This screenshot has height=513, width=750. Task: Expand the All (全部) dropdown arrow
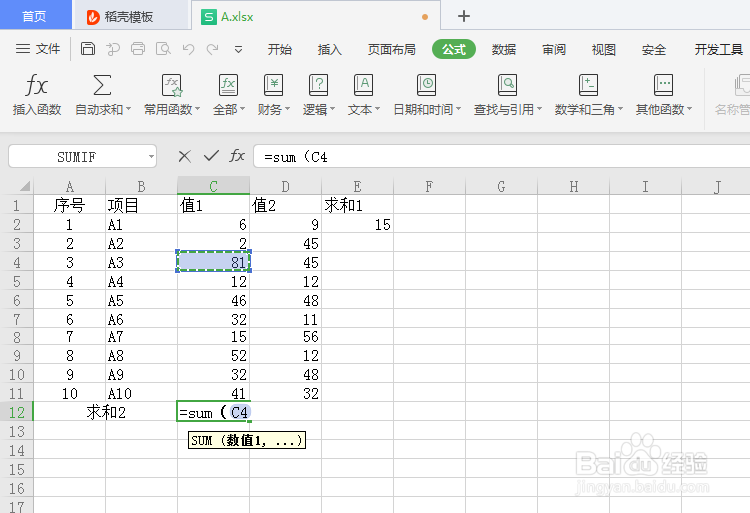243,109
